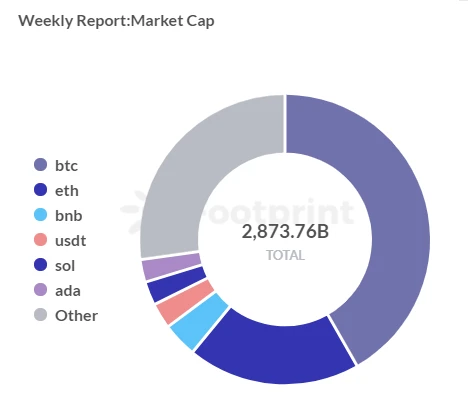This screenshot has width=475, height=413.
Task: Click the ada legend color dot
Action: [41, 290]
